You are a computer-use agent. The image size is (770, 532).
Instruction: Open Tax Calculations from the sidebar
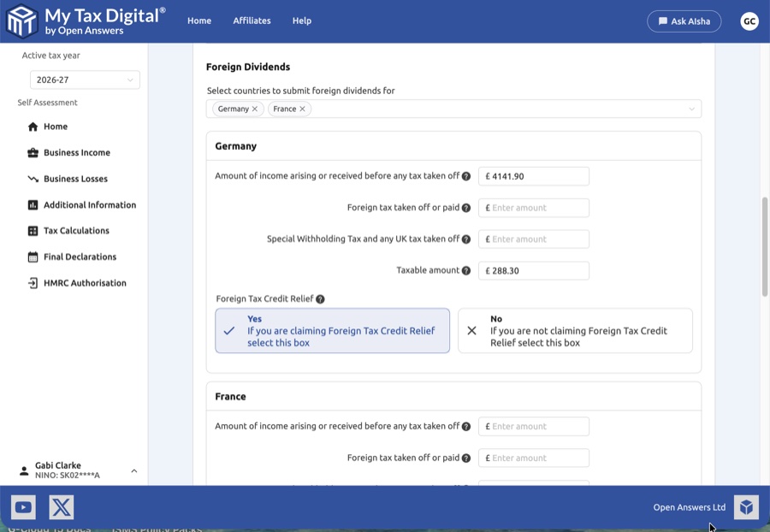76,231
